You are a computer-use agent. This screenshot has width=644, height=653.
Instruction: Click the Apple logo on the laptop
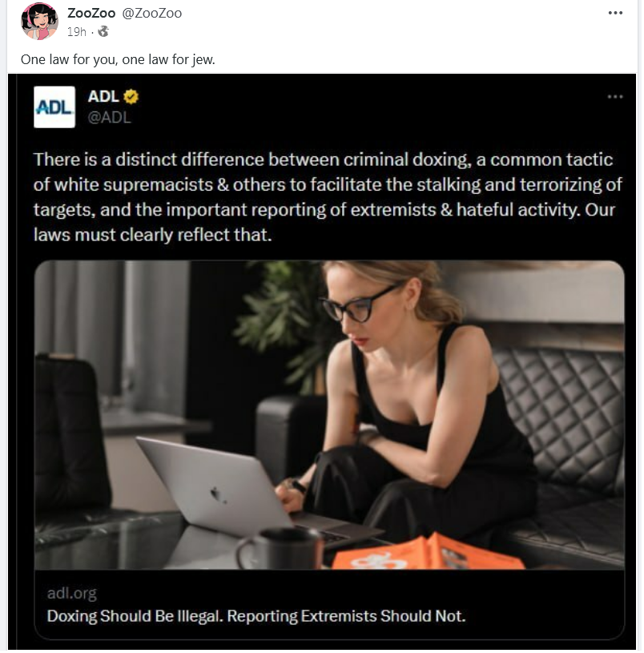[217, 495]
